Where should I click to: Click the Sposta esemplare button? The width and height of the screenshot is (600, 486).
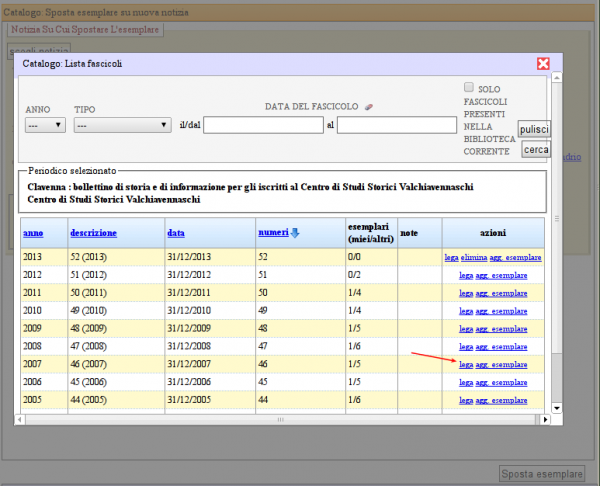point(541,473)
